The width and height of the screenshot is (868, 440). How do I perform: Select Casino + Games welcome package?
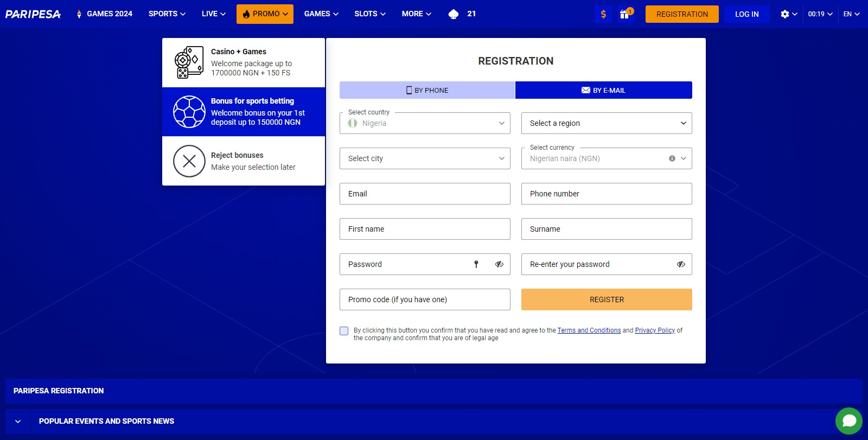click(x=244, y=62)
